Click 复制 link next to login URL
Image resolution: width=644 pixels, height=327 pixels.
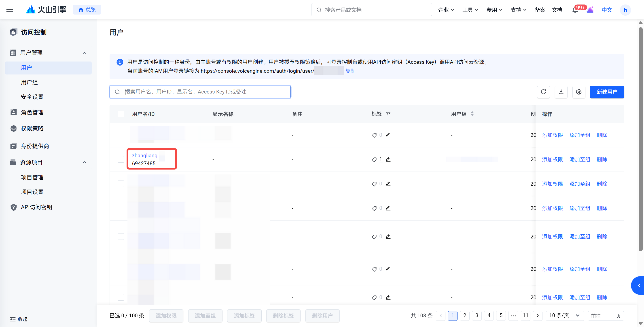350,71
